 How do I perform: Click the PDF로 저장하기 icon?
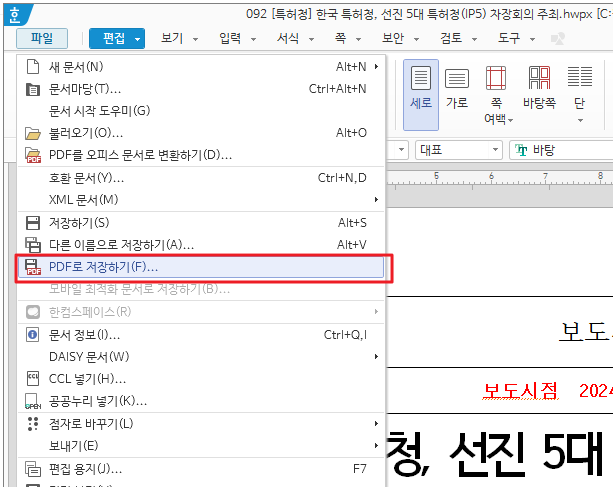point(33,267)
